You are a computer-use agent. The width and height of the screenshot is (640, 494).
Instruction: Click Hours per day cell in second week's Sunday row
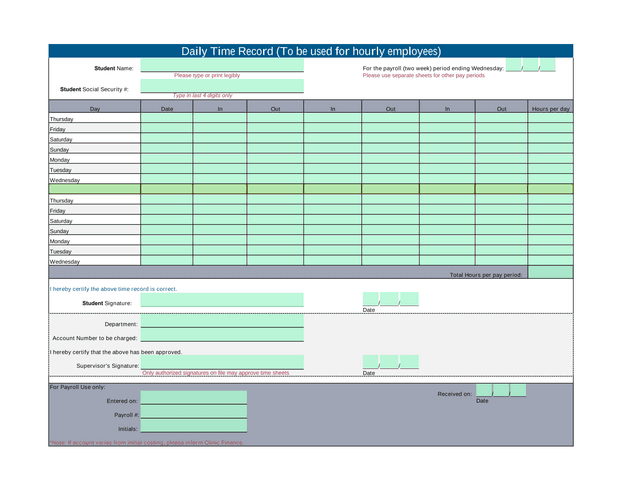coord(550,230)
